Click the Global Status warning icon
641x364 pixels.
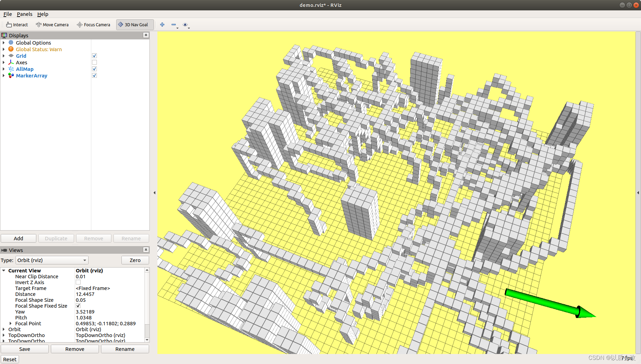pyautogui.click(x=11, y=49)
